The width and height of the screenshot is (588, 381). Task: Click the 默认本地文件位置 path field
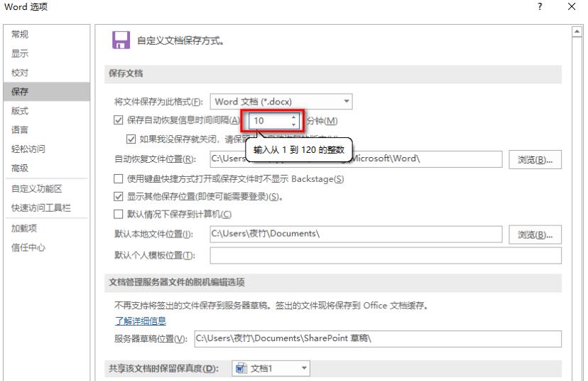click(x=356, y=235)
